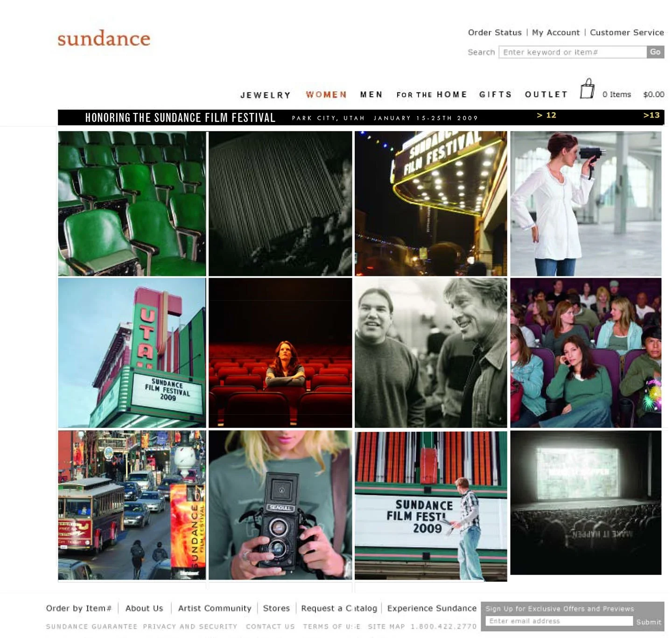The width and height of the screenshot is (672, 638).
Task: Click the sundance logo
Action: [104, 38]
